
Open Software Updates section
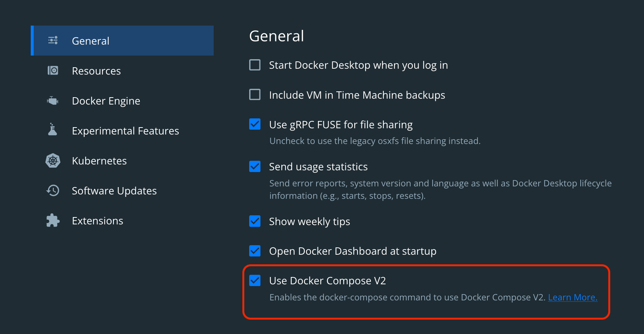click(122, 190)
